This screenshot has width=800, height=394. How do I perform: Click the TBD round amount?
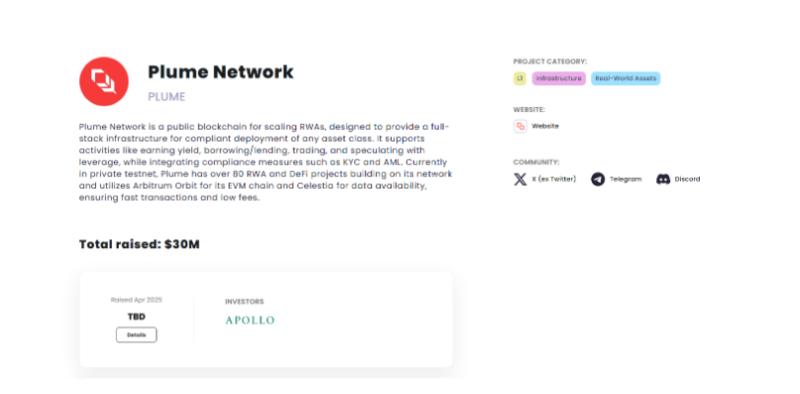tap(136, 317)
